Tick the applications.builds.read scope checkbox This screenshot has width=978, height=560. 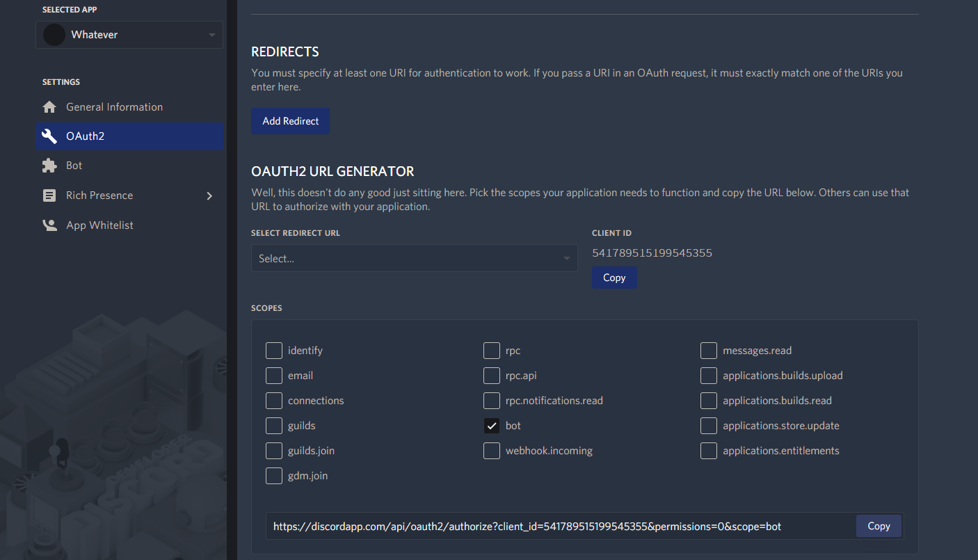[x=709, y=401]
